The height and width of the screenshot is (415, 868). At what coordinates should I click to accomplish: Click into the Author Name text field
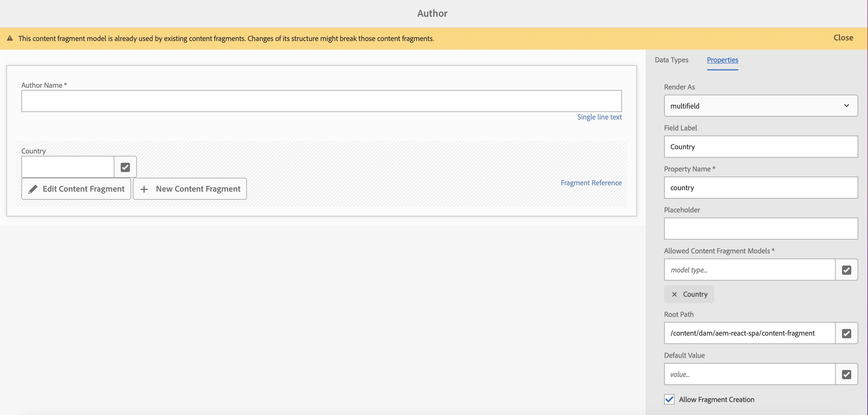point(321,101)
